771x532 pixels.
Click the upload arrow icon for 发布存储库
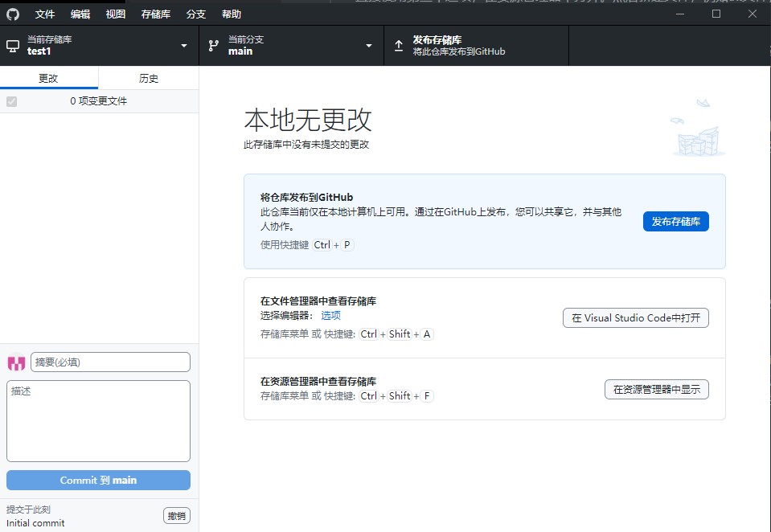pyautogui.click(x=399, y=46)
